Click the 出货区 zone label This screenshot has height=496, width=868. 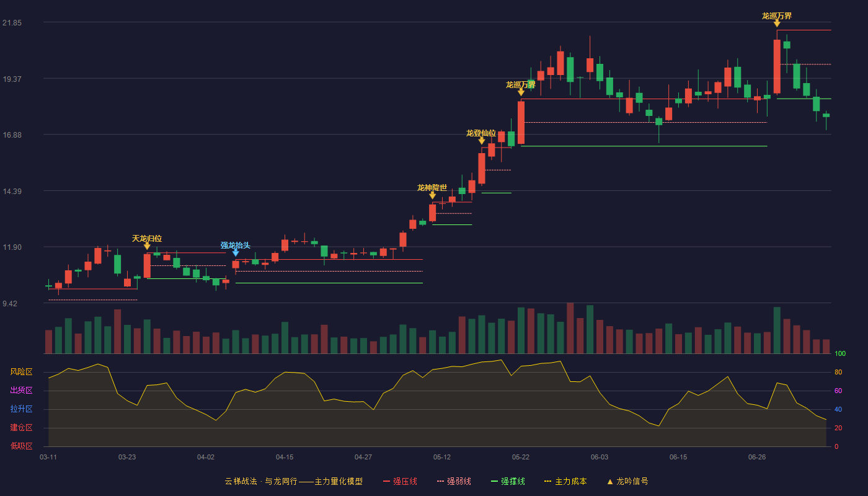point(21,391)
